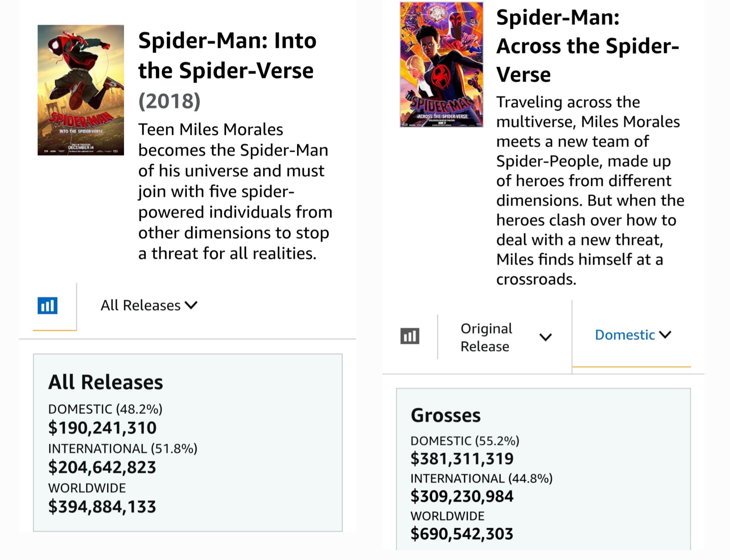Image resolution: width=730 pixels, height=560 pixels.
Task: Click the chevron beside Original Release
Action: 546,337
